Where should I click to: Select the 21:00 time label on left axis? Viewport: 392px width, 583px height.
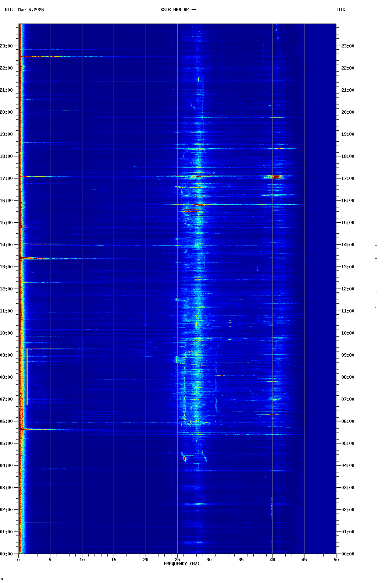pos(7,90)
